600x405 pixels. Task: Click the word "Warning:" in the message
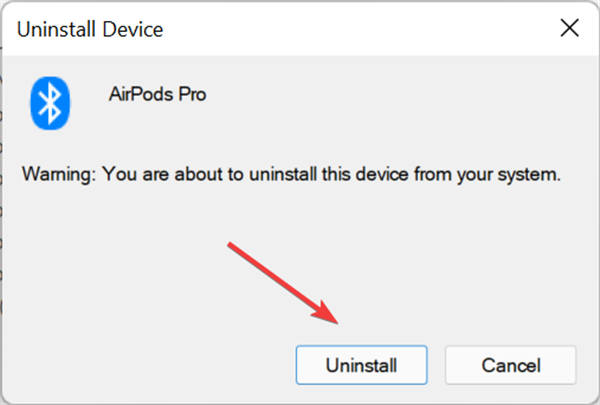point(54,174)
